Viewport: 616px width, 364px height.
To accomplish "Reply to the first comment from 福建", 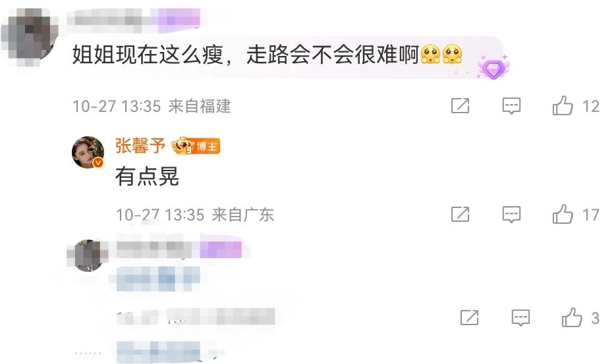I will 511,106.
